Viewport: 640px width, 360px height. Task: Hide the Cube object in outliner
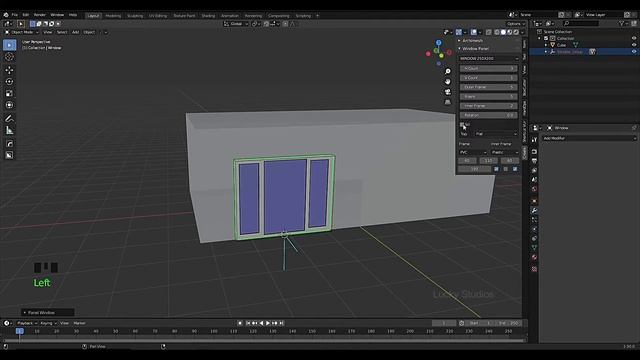pyautogui.click(x=634, y=45)
